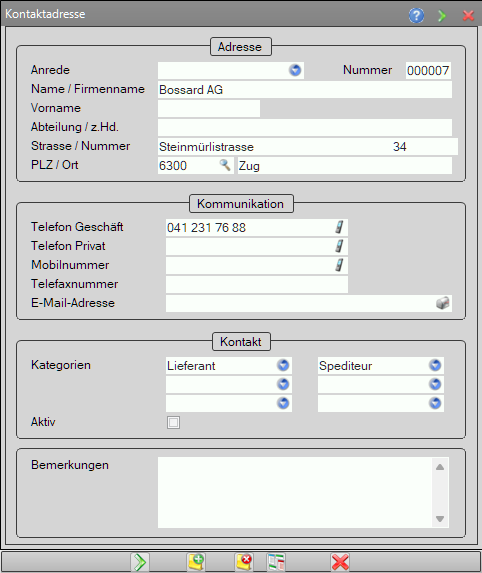Open the Anrede dropdown
Viewport: 482px width, 573px height.
click(x=295, y=70)
